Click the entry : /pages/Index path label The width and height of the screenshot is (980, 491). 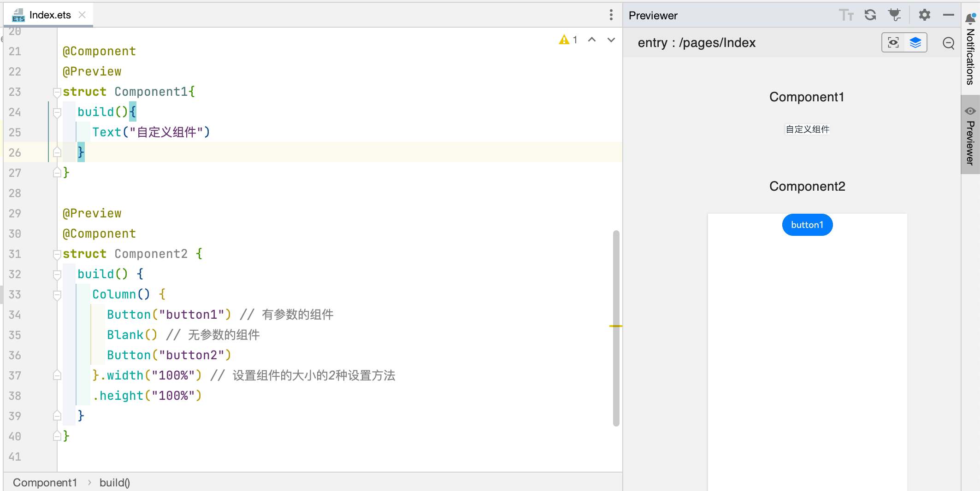[x=697, y=43]
